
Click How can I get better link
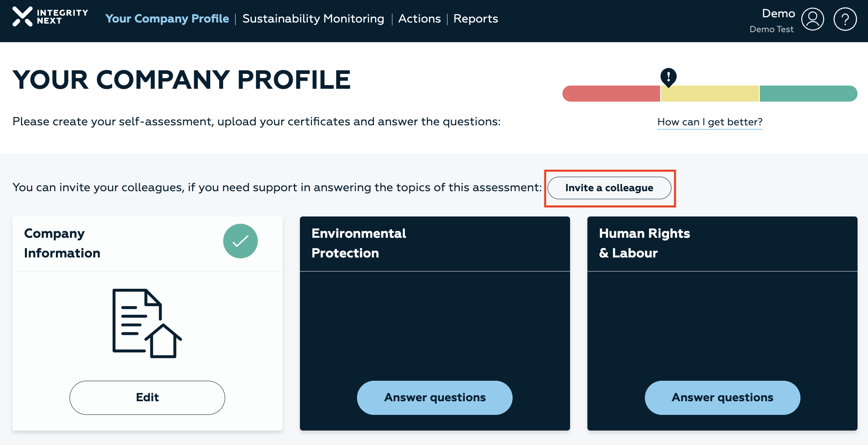(x=710, y=122)
